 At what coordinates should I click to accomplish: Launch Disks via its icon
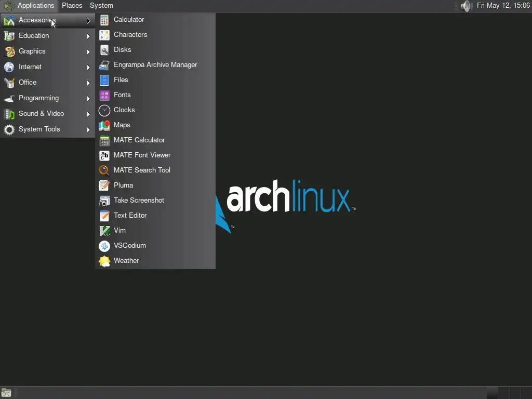pos(104,50)
